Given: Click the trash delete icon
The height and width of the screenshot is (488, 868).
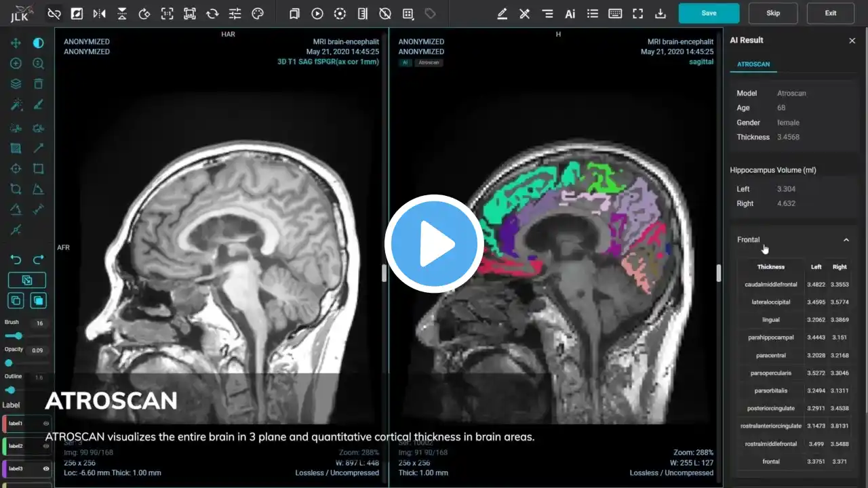Looking at the screenshot, I should click(x=39, y=84).
